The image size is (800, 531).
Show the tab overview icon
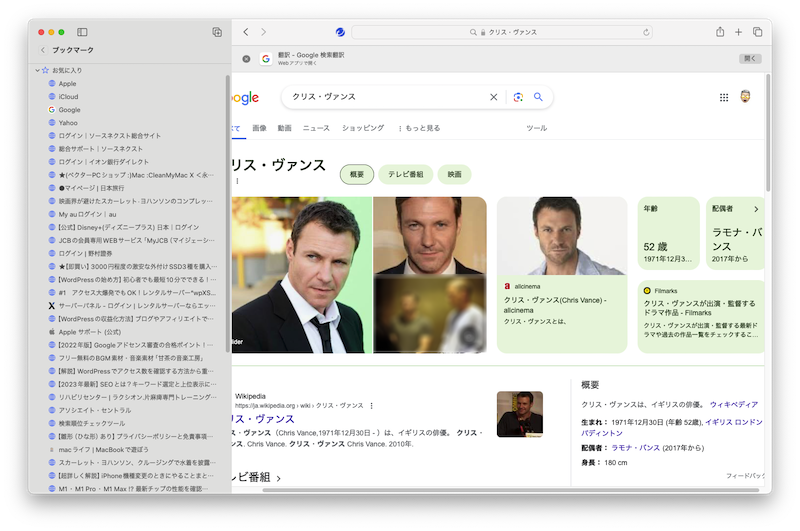tap(757, 32)
